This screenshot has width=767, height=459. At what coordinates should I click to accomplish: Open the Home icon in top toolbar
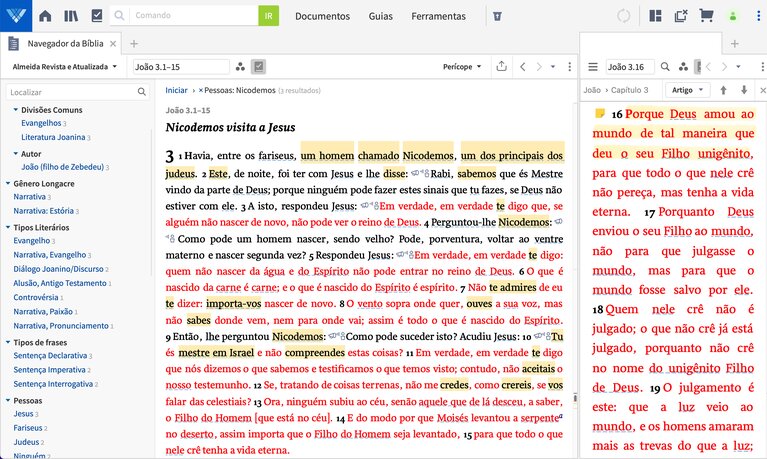(45, 16)
